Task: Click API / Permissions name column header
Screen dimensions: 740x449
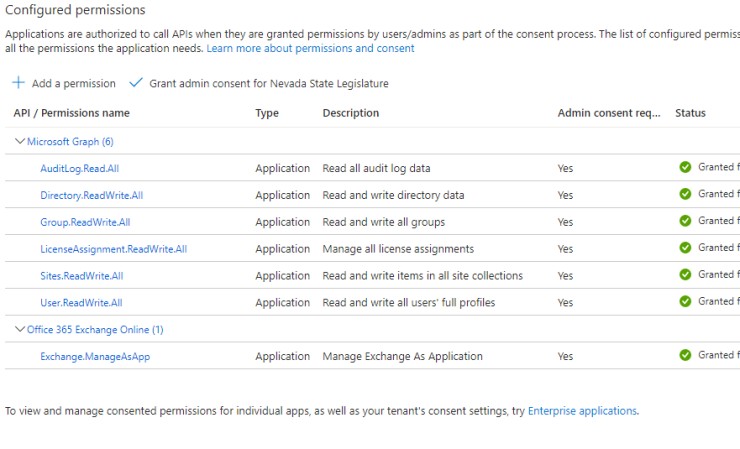Action: coord(71,113)
